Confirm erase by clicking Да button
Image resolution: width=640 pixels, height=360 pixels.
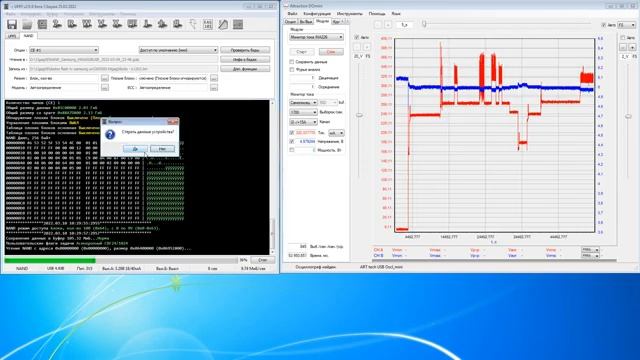(135, 149)
